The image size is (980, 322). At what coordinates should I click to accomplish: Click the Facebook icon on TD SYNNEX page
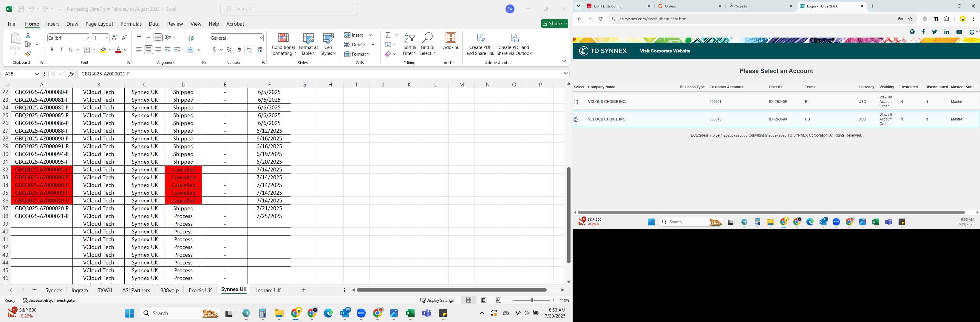[x=923, y=32]
